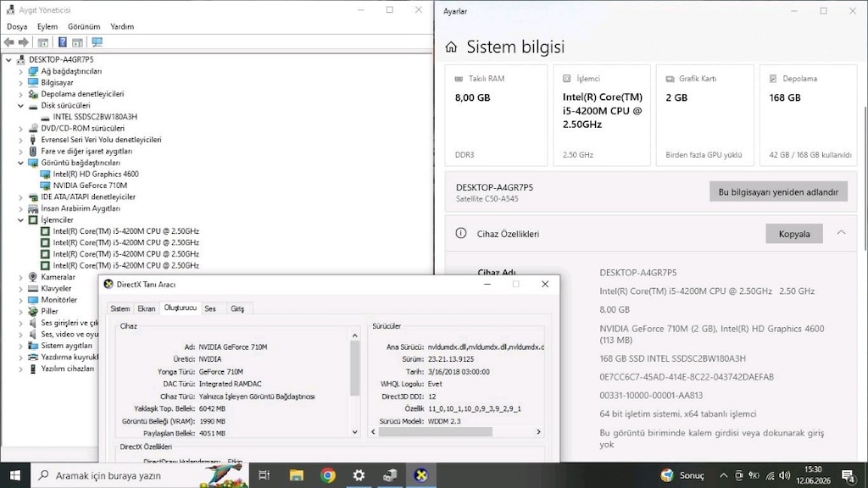Viewport: 868px width, 488px height.
Task: Click the taskbar search box
Action: point(140,475)
